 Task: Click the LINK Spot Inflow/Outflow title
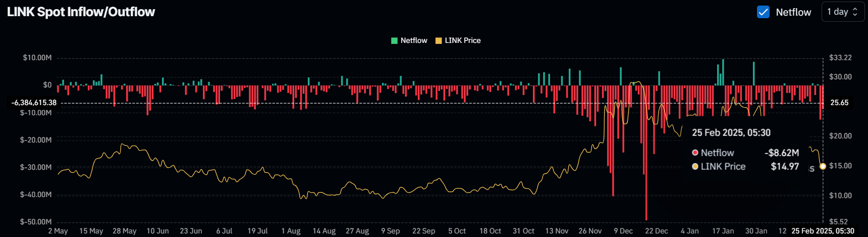(81, 12)
